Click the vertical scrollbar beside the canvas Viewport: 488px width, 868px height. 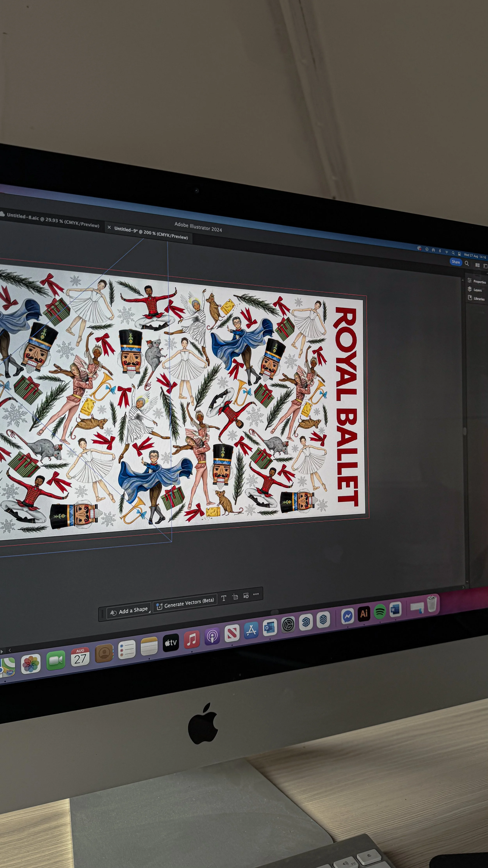465,431
